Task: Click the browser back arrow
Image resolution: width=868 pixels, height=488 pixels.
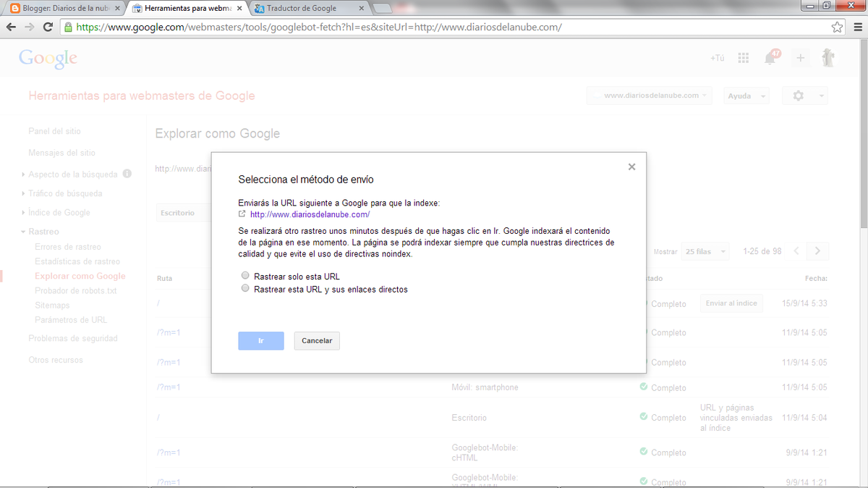Action: tap(11, 27)
